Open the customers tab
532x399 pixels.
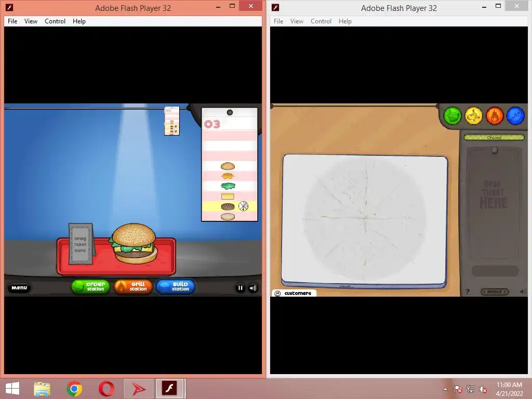click(294, 293)
